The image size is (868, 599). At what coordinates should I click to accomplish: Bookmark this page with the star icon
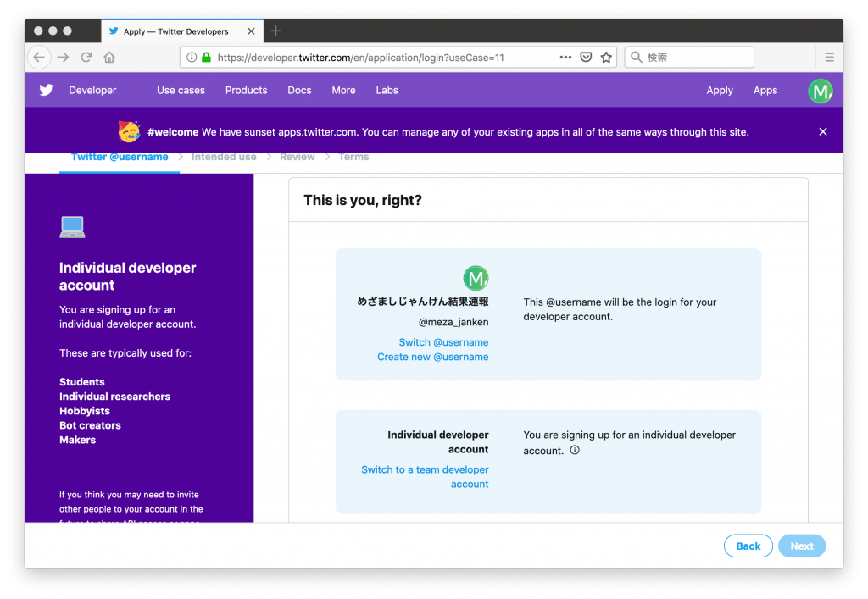coord(606,58)
